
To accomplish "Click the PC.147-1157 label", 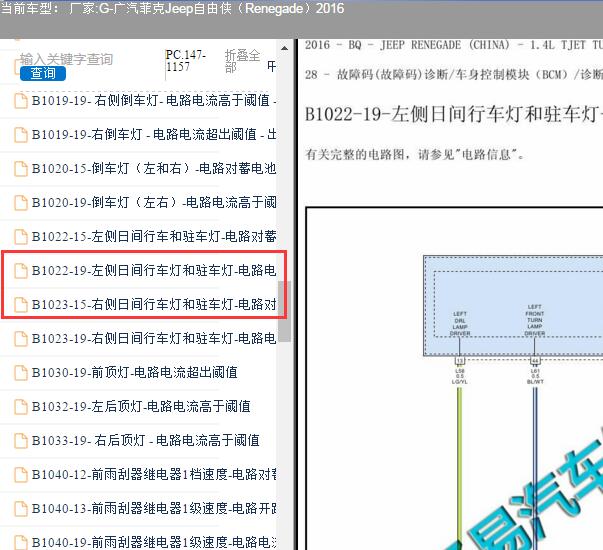I will coord(186,60).
